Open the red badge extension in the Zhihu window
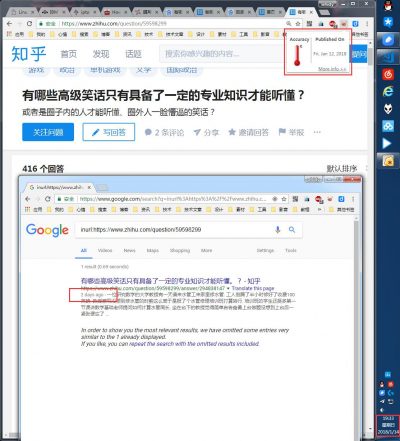Image resolution: width=400 pixels, height=441 pixels. [333, 24]
